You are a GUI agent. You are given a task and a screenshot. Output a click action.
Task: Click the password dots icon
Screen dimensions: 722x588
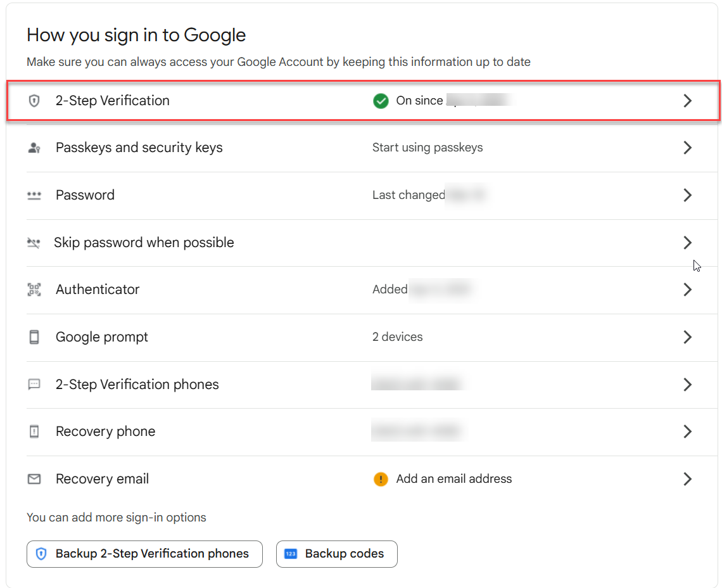34,195
